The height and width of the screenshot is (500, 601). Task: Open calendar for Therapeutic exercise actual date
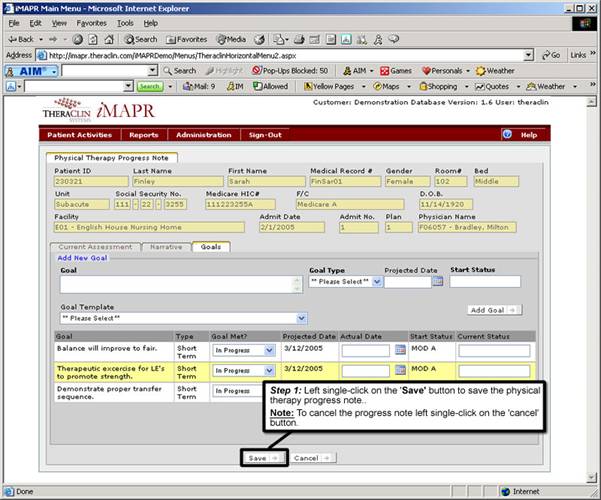[400, 370]
